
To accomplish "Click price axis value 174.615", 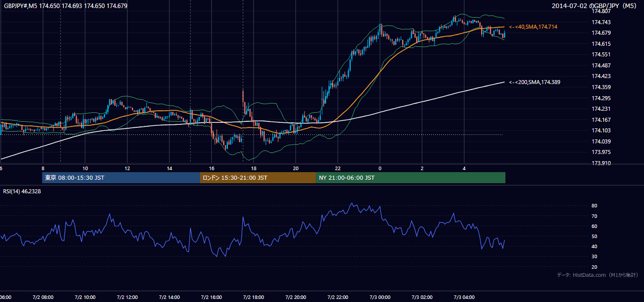I will 601,44.
